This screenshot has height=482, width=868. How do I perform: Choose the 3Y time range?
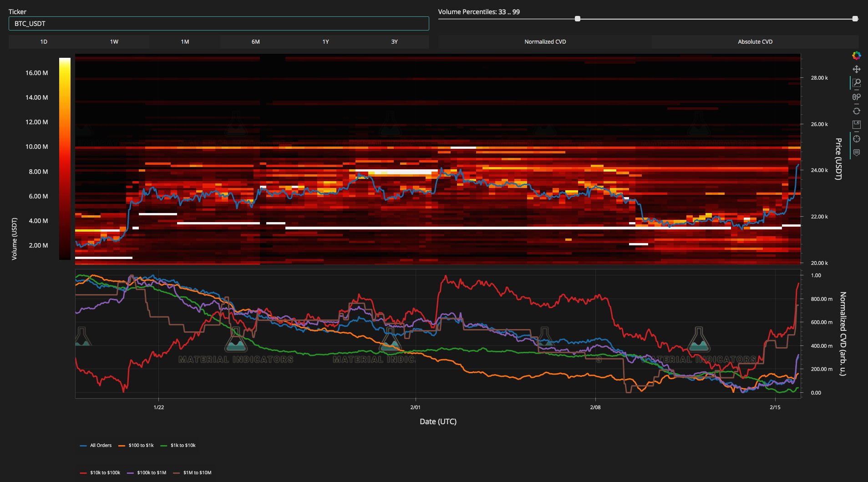pyautogui.click(x=394, y=41)
